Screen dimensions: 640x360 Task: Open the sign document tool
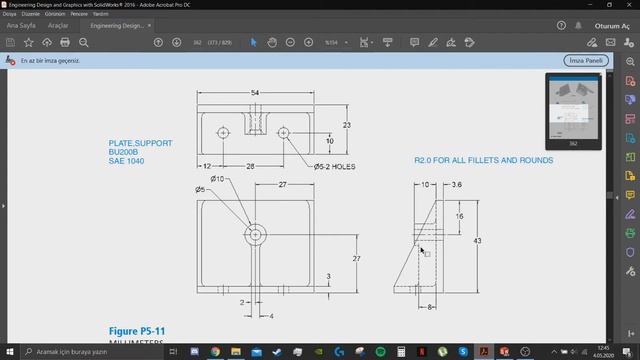(451, 42)
